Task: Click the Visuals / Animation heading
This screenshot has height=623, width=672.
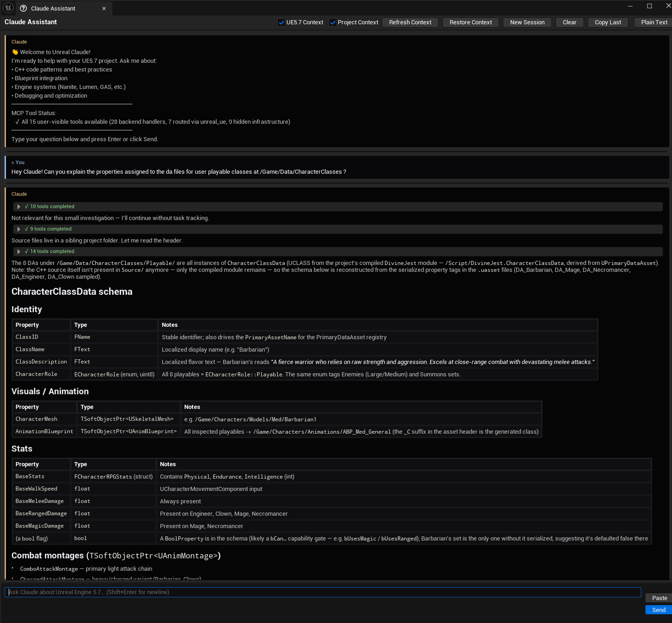Action: coord(50,391)
